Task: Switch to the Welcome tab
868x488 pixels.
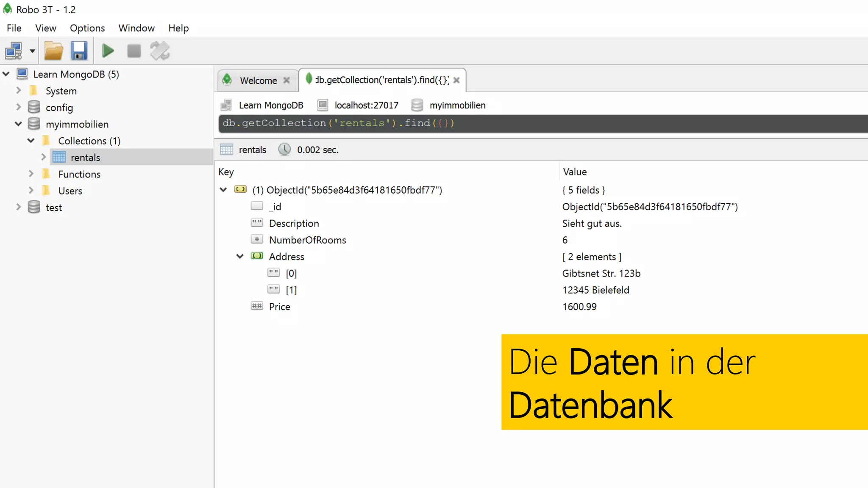Action: click(258, 80)
